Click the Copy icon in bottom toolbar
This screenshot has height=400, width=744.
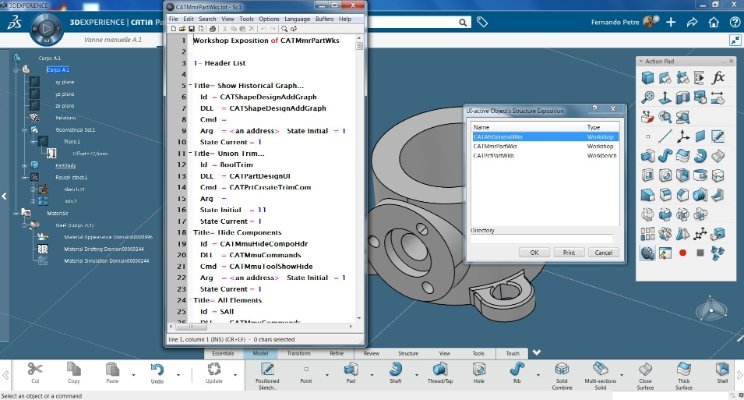click(74, 369)
